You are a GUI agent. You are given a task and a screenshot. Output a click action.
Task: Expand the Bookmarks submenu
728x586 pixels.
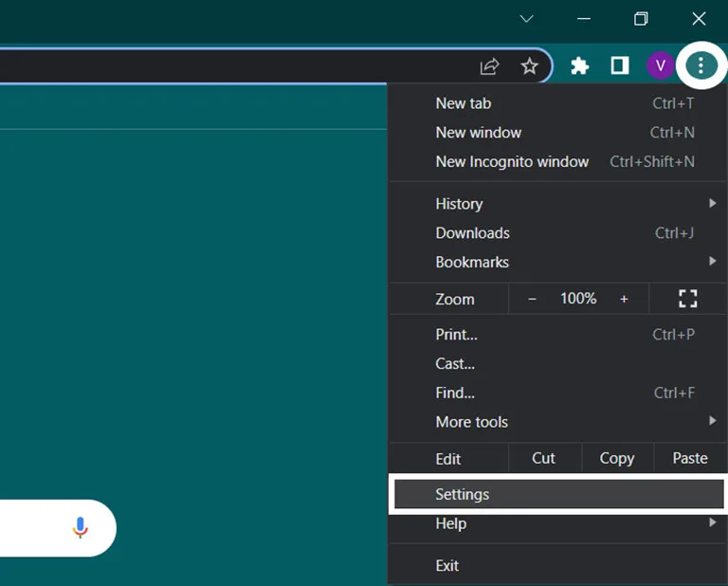tap(557, 262)
